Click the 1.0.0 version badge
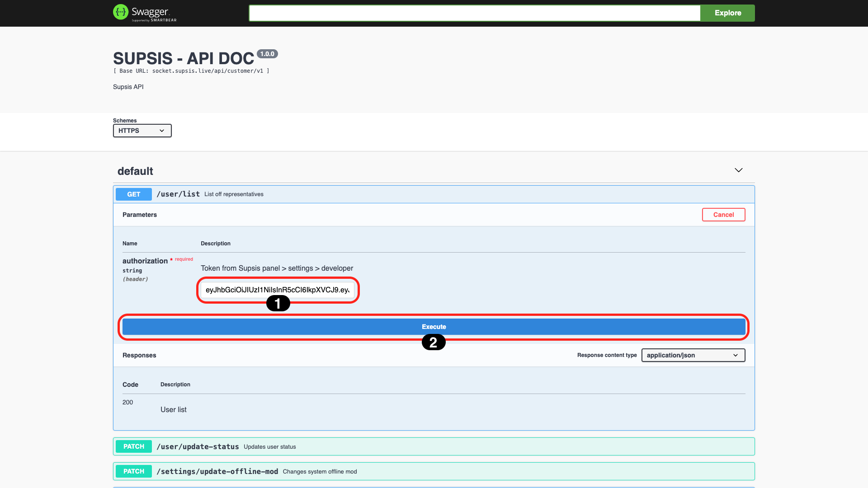Image resolution: width=868 pixels, height=488 pixels. (267, 54)
